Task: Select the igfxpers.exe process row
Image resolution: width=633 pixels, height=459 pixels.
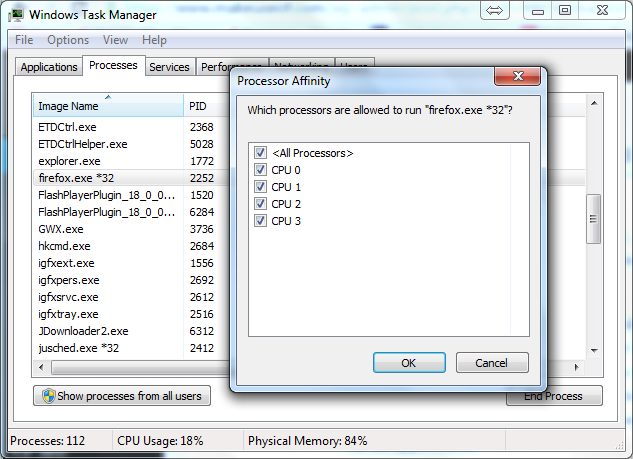Action: [x=131, y=280]
